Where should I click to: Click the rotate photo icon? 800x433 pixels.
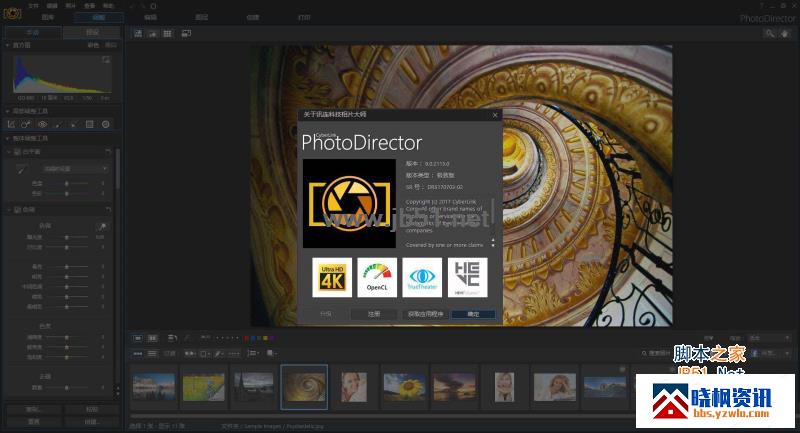[x=172, y=338]
